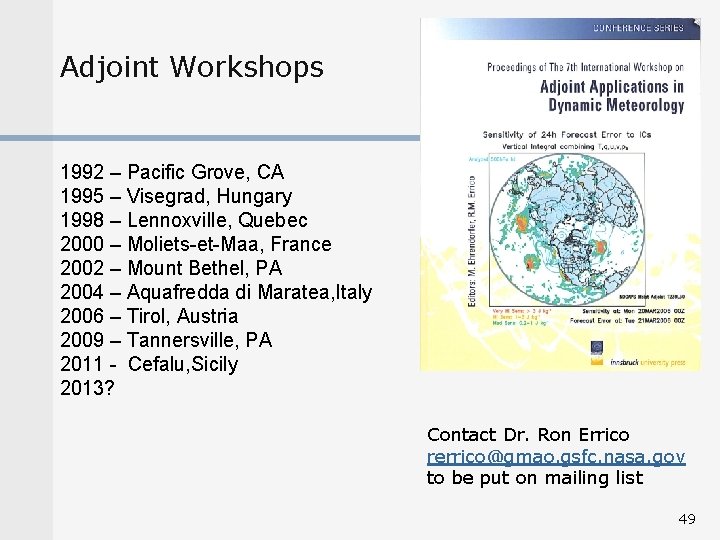Click the 'to be put on mailing list' text
The image size is (720, 540).
click(x=535, y=478)
